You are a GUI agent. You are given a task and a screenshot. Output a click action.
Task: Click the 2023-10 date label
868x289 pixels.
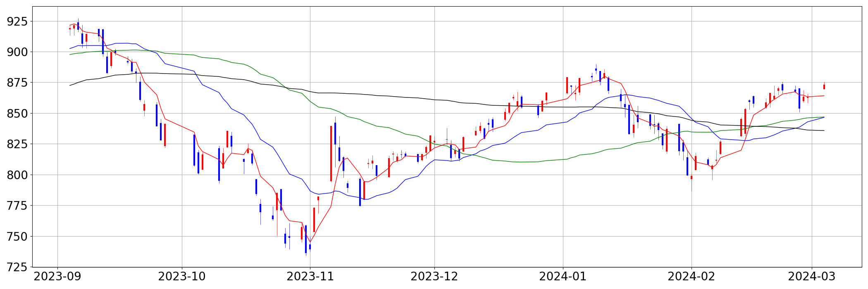(182, 277)
